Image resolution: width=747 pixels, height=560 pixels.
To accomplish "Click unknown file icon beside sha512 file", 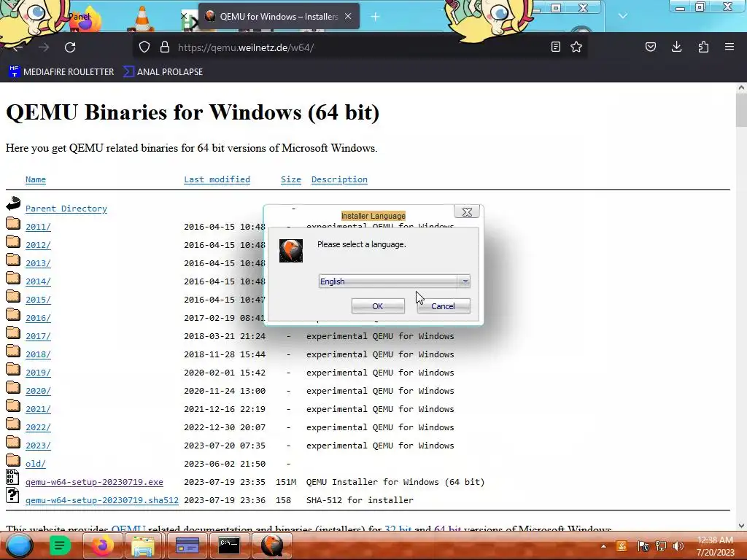I will click(12, 495).
